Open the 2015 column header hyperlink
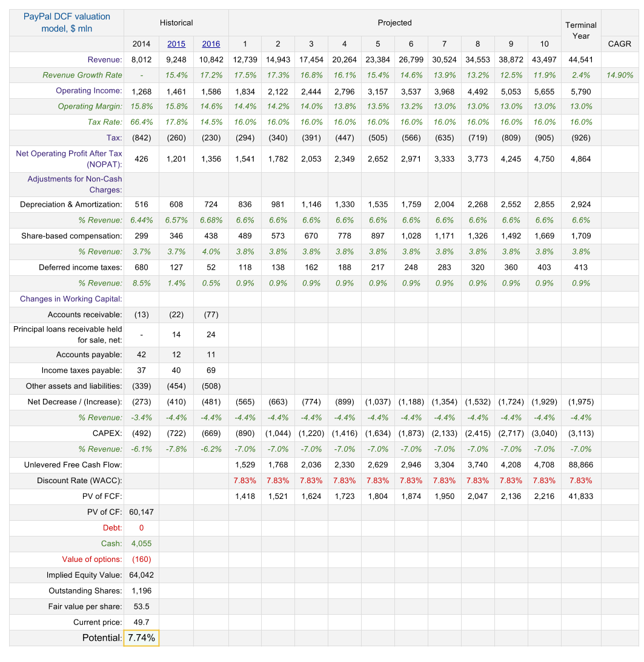 pos(176,44)
